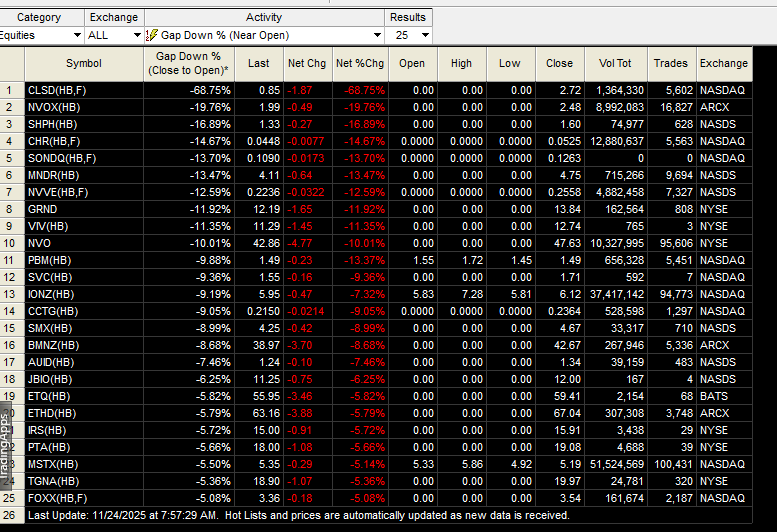The width and height of the screenshot is (777, 532).
Task: Select the NVO symbol cell
Action: (84, 243)
